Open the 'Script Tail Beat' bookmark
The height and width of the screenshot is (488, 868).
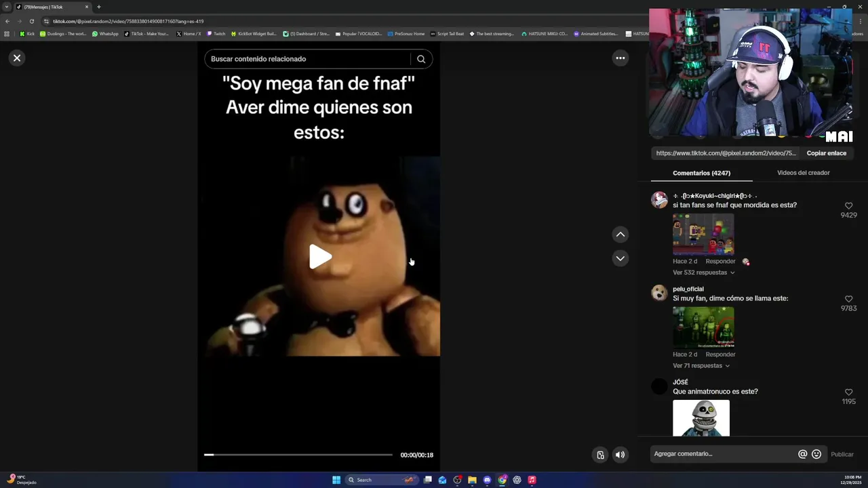point(447,34)
